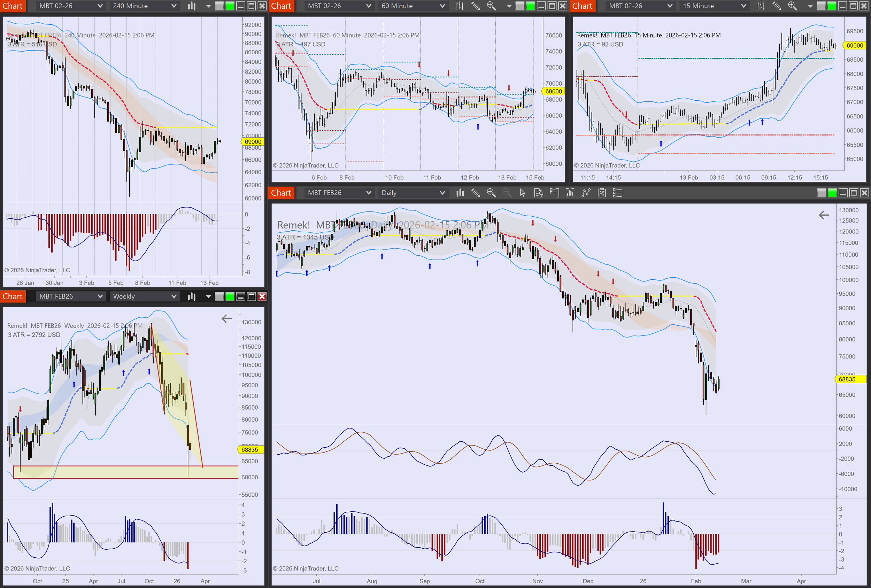Expand 240 Minute interval dropdown
This screenshot has width=871, height=588.
click(174, 6)
